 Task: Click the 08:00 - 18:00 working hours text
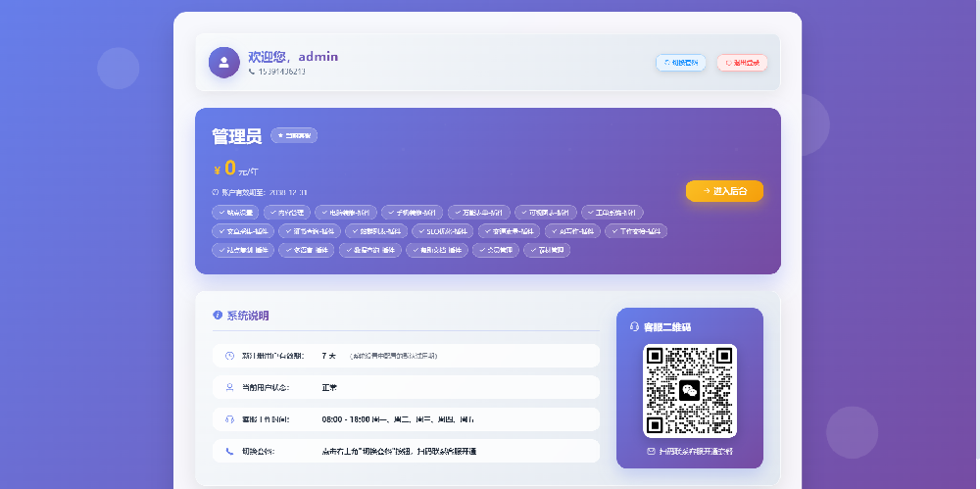[398, 419]
